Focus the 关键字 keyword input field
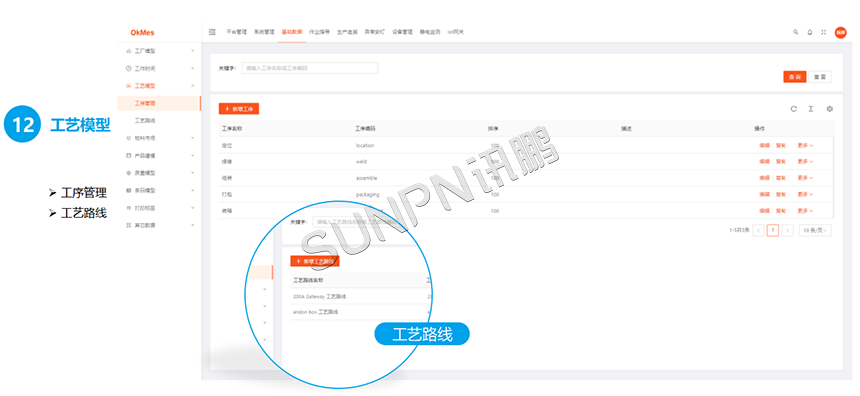The height and width of the screenshot is (396, 860). click(x=310, y=68)
